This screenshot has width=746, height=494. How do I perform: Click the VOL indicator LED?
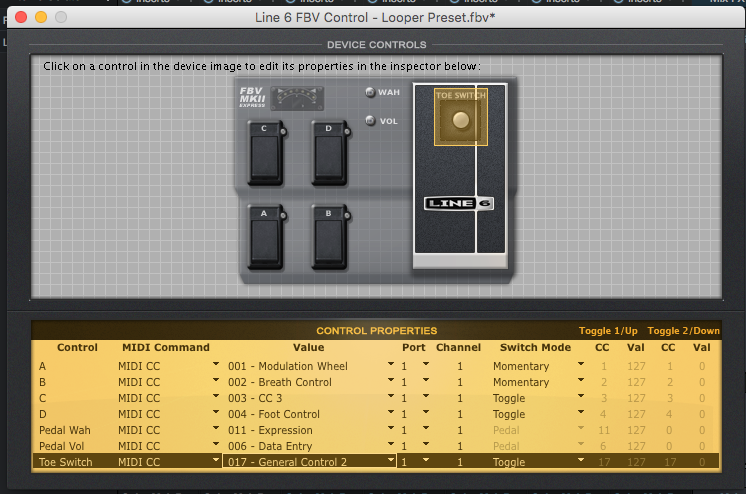point(370,121)
